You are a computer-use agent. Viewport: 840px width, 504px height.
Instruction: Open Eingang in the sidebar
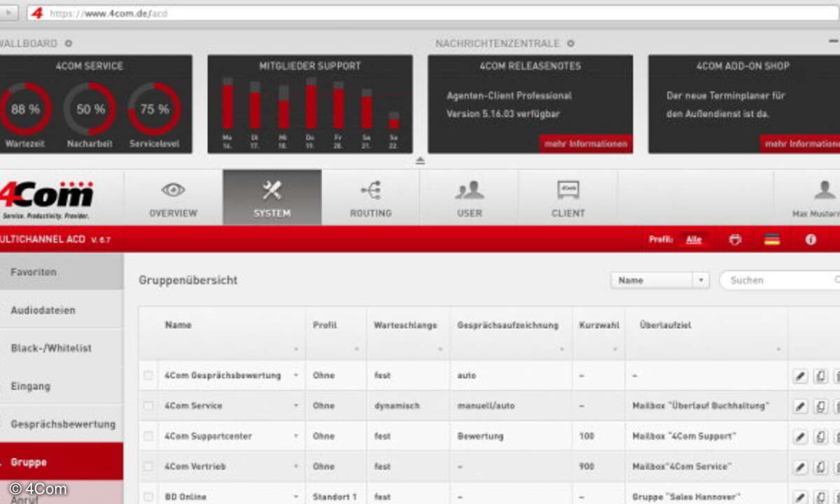[x=62, y=386]
